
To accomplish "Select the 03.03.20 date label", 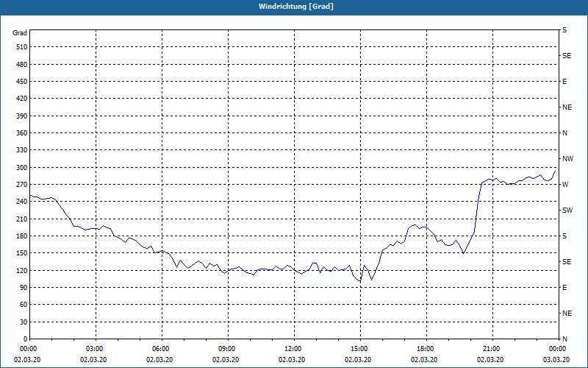I will pyautogui.click(x=556, y=360).
